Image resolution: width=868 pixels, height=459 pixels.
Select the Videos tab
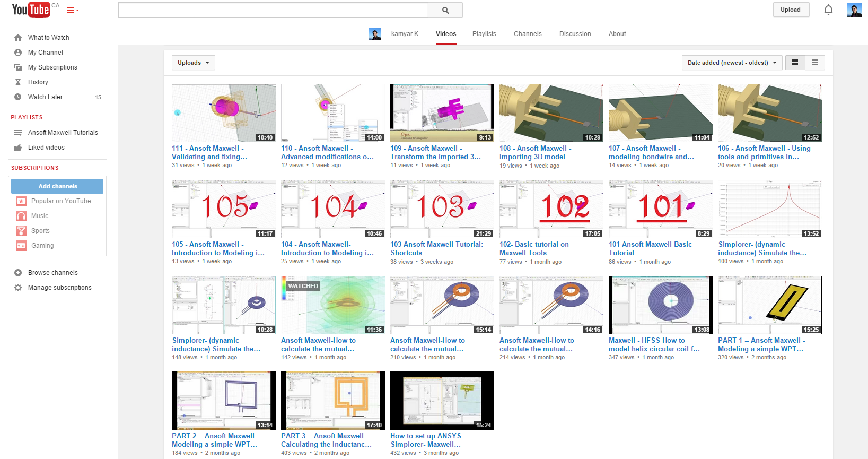[446, 34]
